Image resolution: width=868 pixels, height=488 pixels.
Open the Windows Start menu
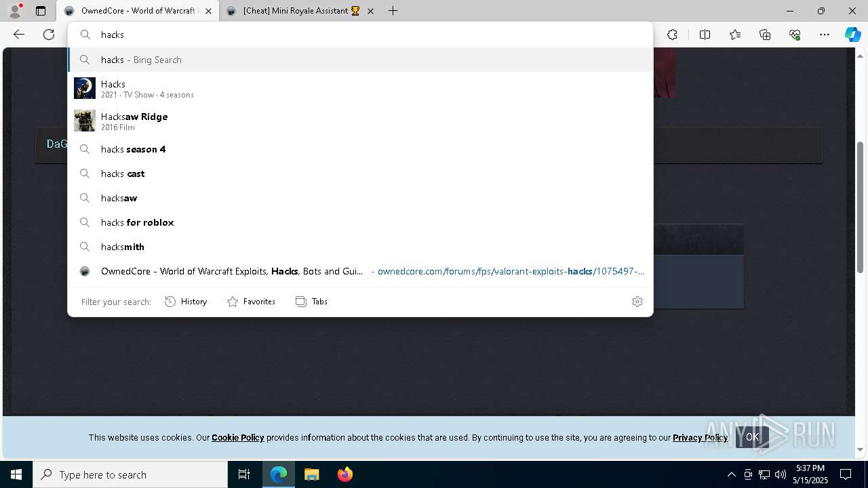click(x=16, y=474)
